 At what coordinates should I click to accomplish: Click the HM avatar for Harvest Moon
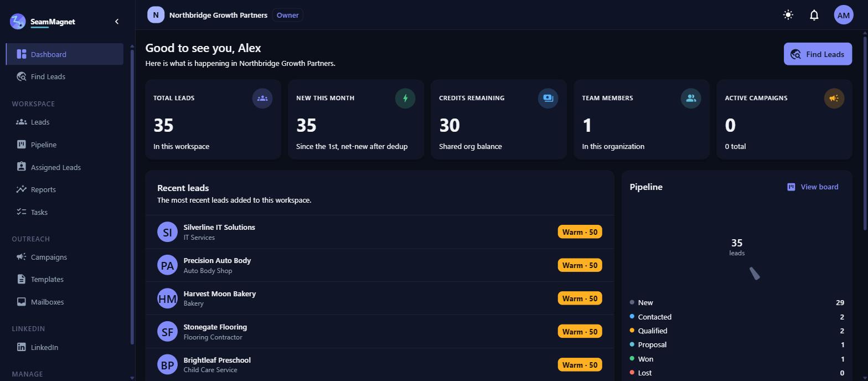[167, 298]
